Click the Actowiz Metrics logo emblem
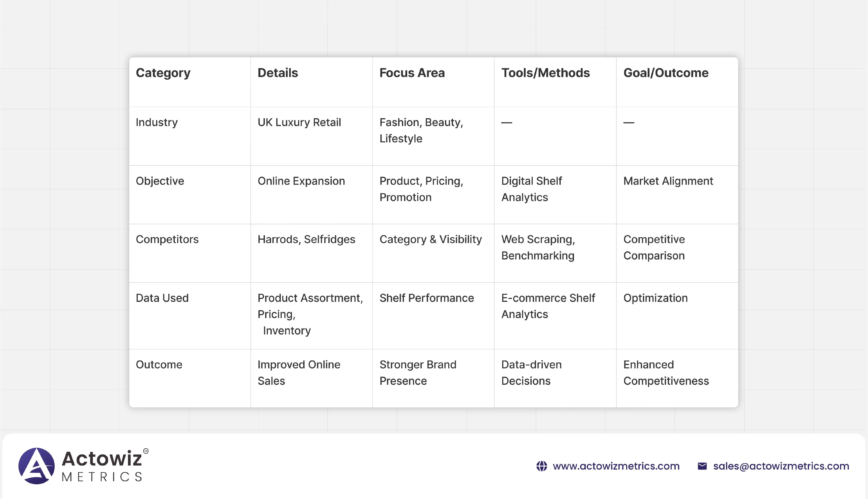This screenshot has height=499, width=868. point(37,466)
